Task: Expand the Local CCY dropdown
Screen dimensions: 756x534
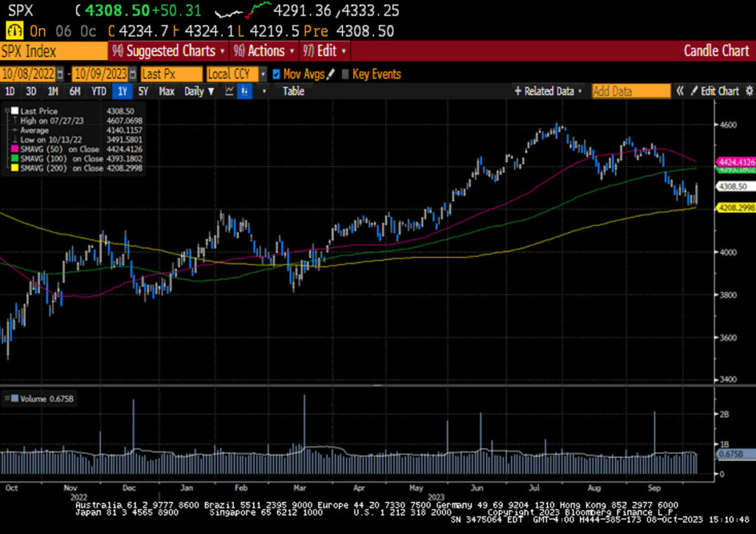Action: tap(263, 74)
